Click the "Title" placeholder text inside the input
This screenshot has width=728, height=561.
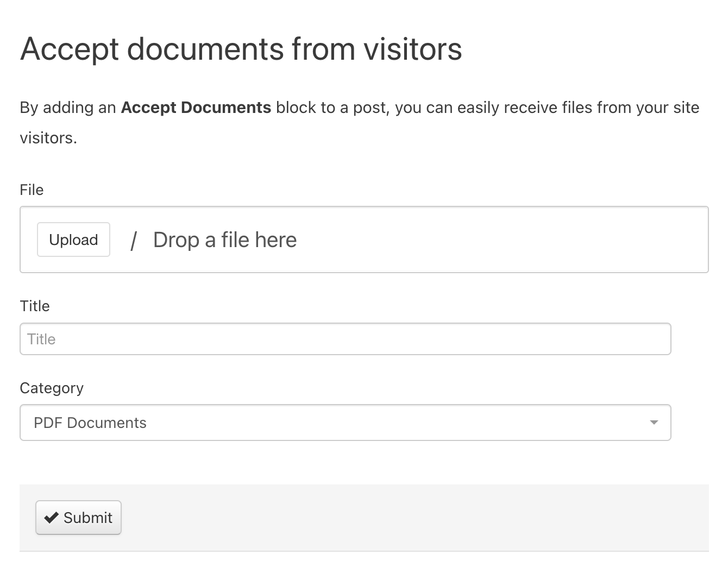41,339
